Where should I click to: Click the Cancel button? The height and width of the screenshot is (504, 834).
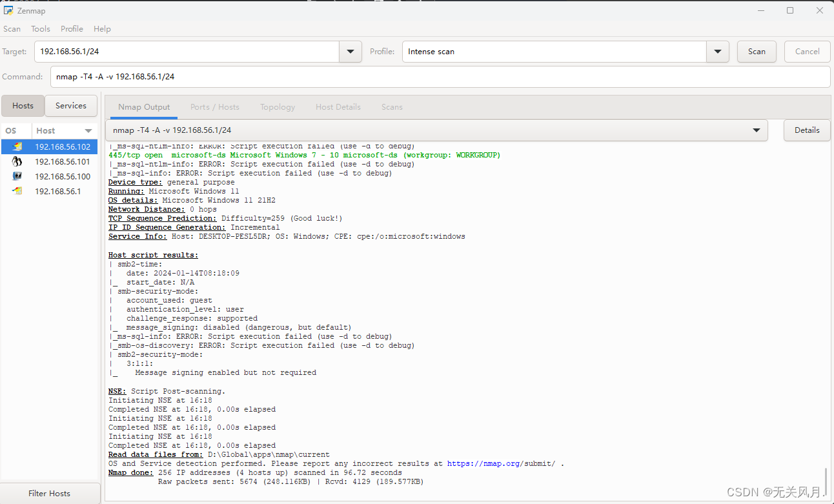tap(807, 52)
